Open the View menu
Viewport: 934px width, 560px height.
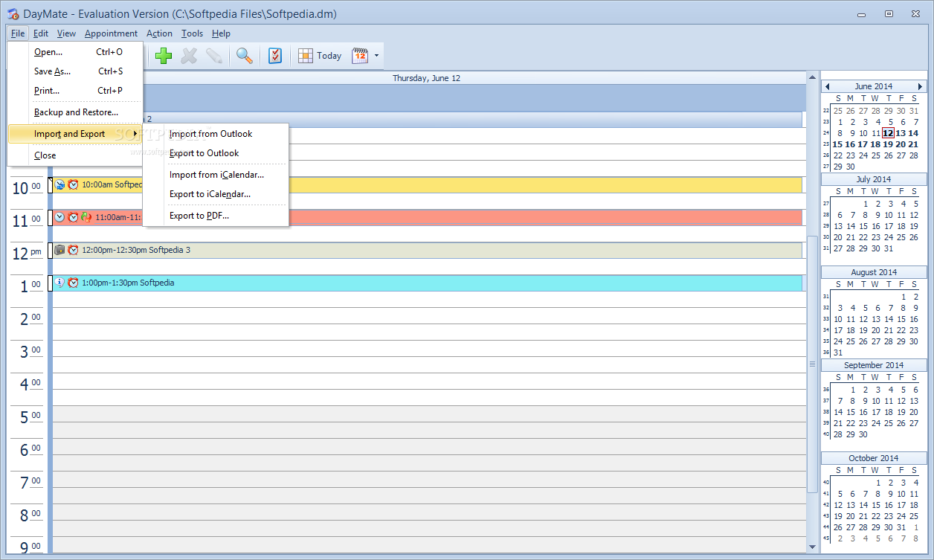pos(66,33)
